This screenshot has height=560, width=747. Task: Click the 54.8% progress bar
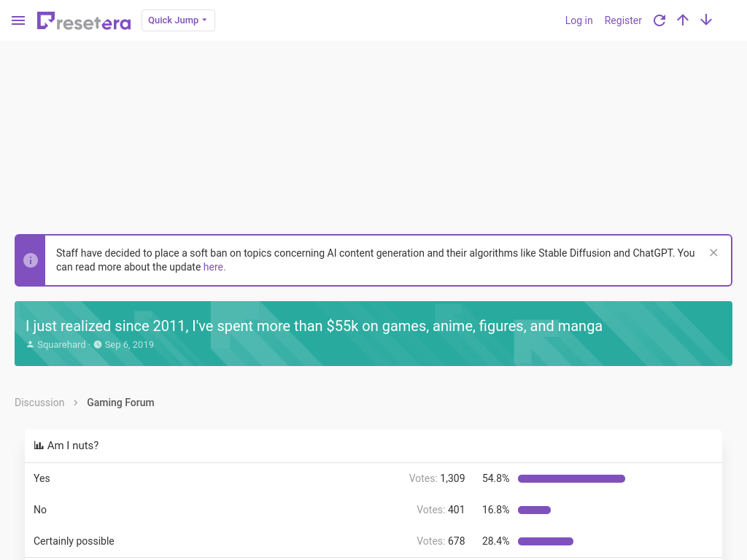(x=571, y=478)
